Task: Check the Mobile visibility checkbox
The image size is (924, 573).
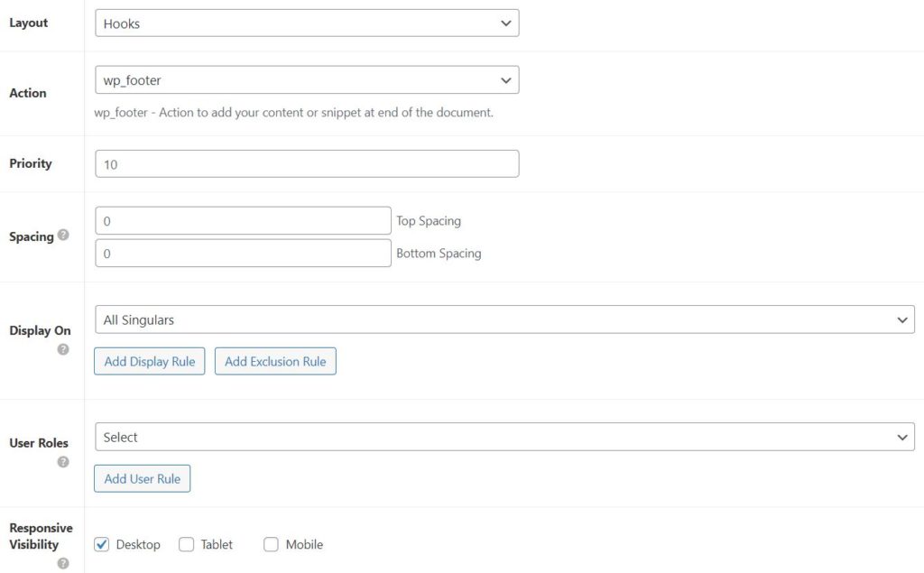Action: [x=271, y=544]
